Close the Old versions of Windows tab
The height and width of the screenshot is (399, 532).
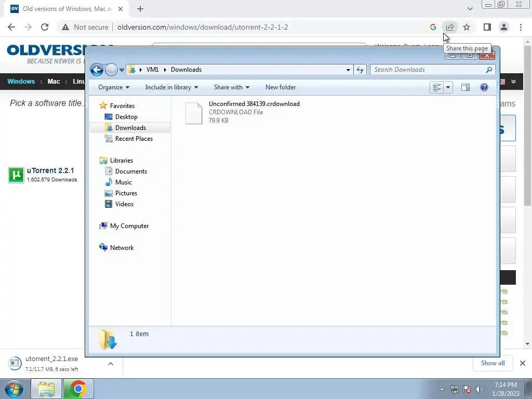tap(121, 9)
